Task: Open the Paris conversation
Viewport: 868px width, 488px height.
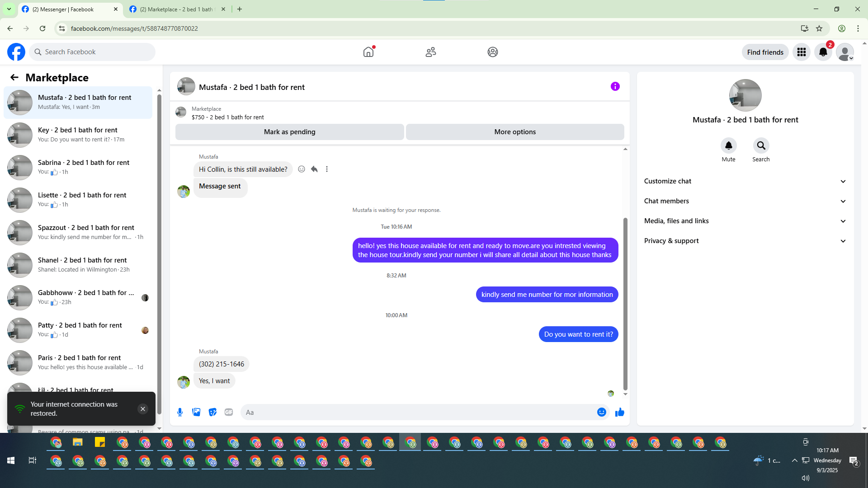Action: tap(78, 363)
